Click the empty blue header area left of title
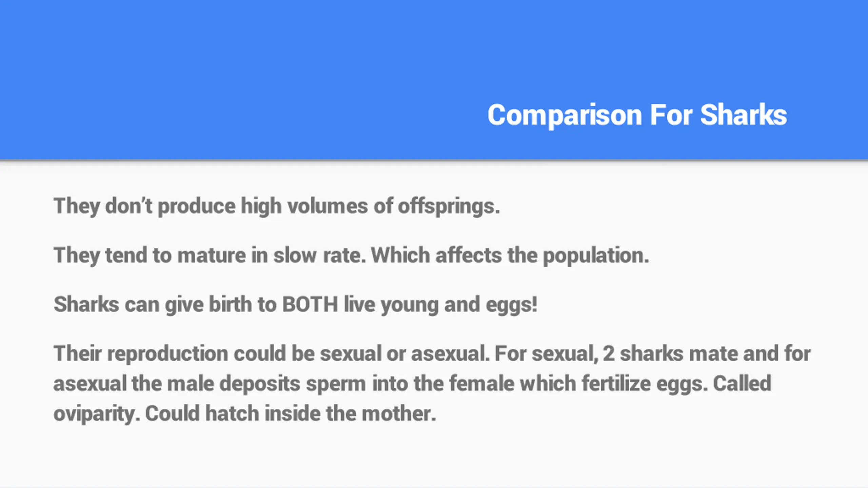Screen dimensions: 868x488 [x=237, y=80]
